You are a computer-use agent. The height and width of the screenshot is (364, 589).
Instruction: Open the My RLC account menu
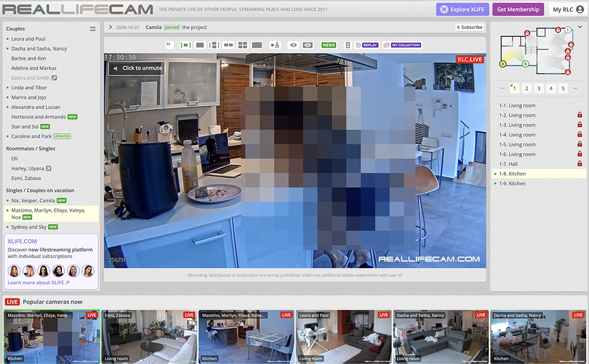(x=568, y=9)
